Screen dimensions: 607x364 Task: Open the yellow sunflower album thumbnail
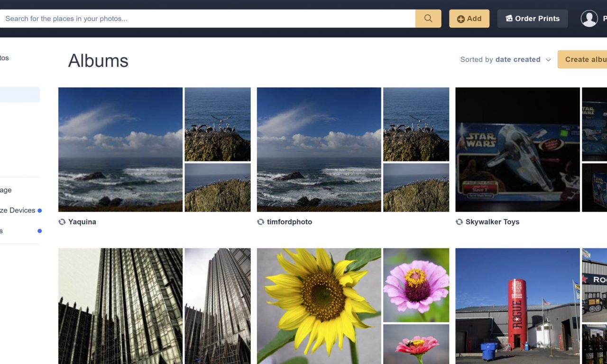319,306
